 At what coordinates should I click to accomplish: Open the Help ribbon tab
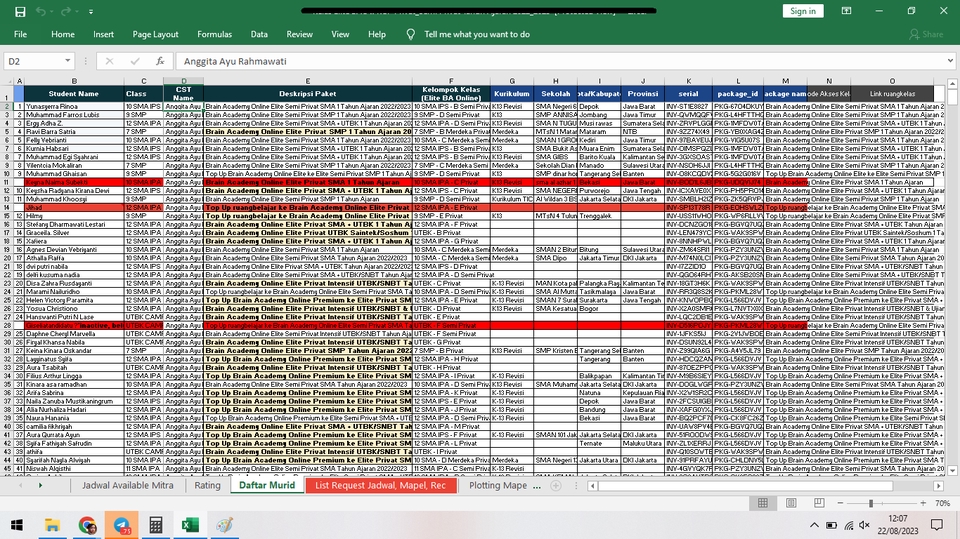coord(377,34)
